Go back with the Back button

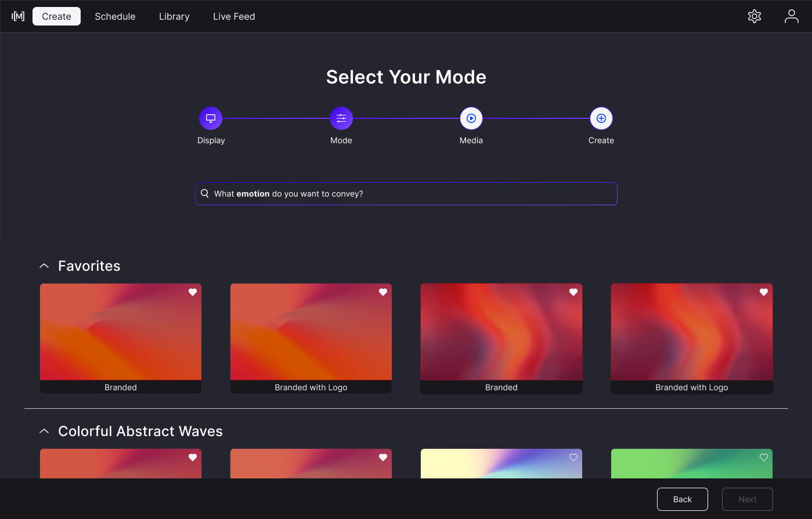coord(683,499)
